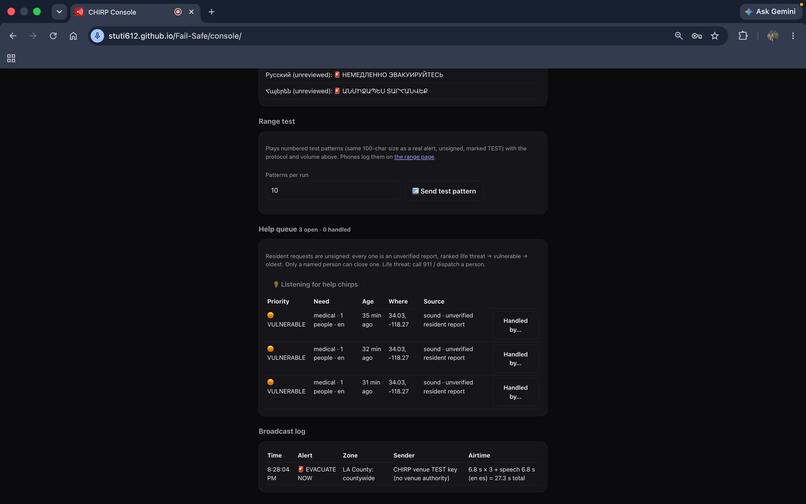Image resolution: width=806 pixels, height=504 pixels.
Task: Switch to the CHIRP Console tab
Action: pyautogui.click(x=135, y=12)
